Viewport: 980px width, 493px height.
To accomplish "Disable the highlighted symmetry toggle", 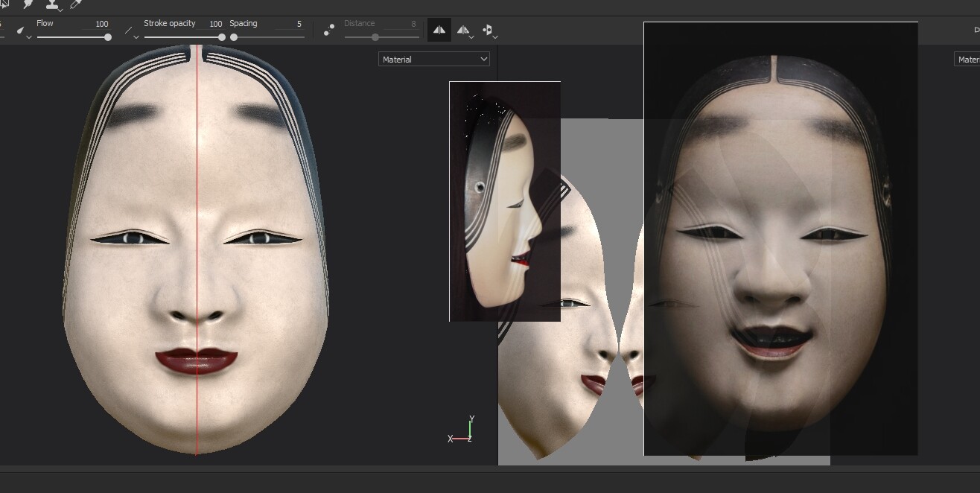I will pyautogui.click(x=439, y=30).
